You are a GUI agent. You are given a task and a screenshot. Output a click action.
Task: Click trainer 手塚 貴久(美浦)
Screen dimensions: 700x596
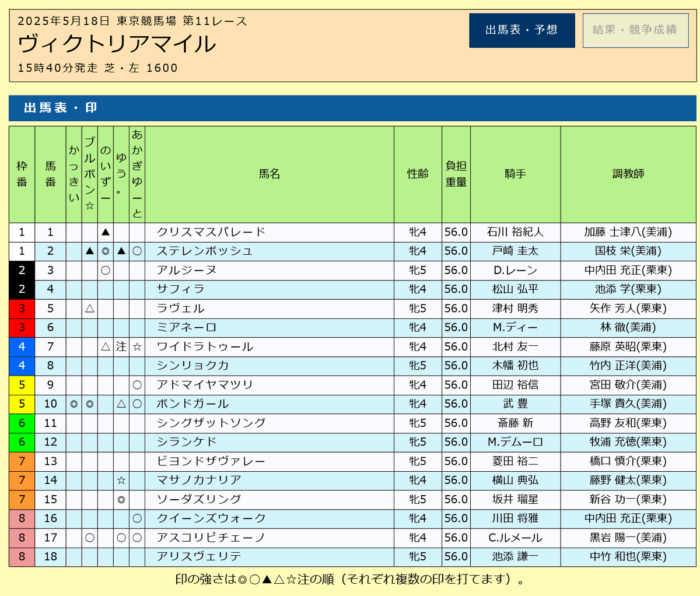click(628, 404)
